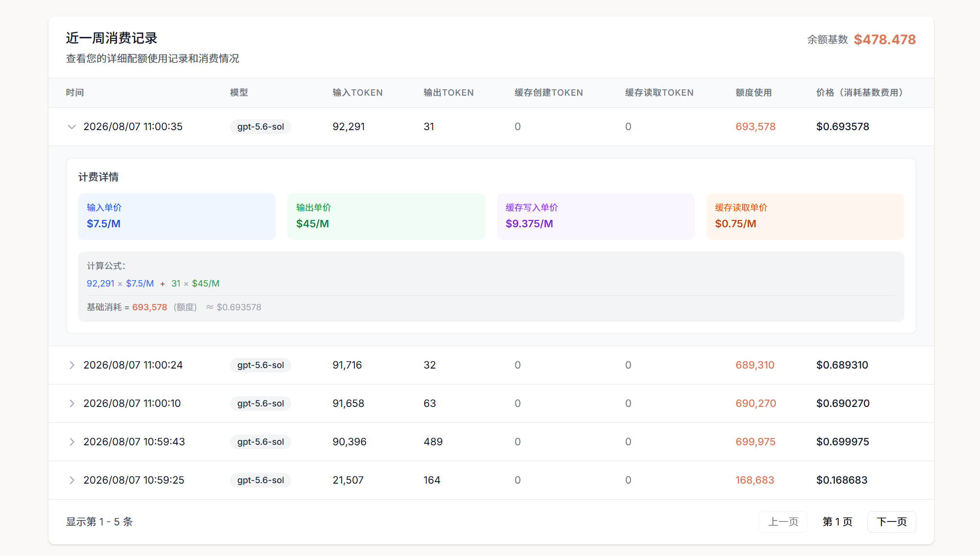Click 693,578 in the 基础消耗 line

(x=149, y=307)
